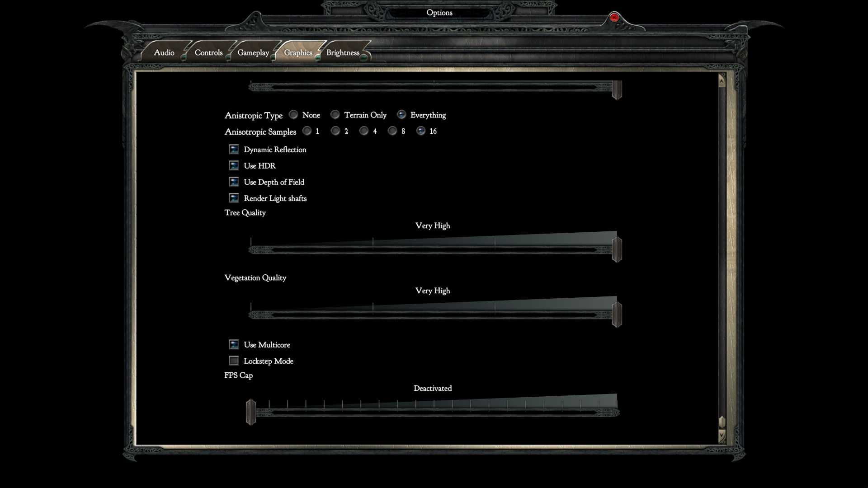Disable Dynamic Reflection checkbox
Viewport: 868px width, 488px height.
pyautogui.click(x=234, y=150)
